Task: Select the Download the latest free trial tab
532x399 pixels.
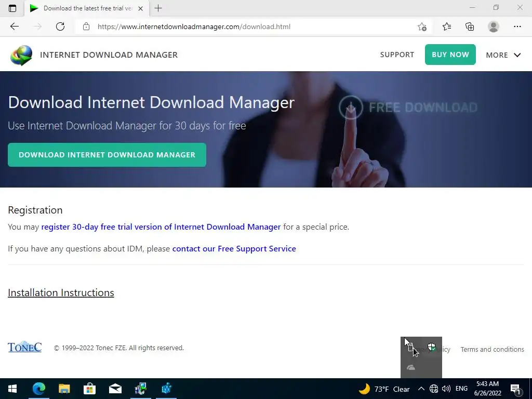Action: click(87, 8)
